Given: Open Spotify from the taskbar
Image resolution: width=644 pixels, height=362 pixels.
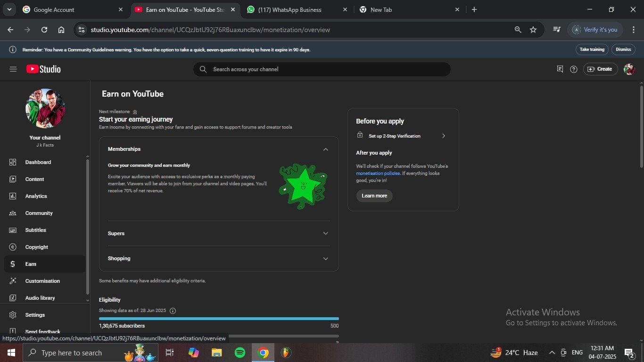Looking at the screenshot, I should tap(240, 353).
